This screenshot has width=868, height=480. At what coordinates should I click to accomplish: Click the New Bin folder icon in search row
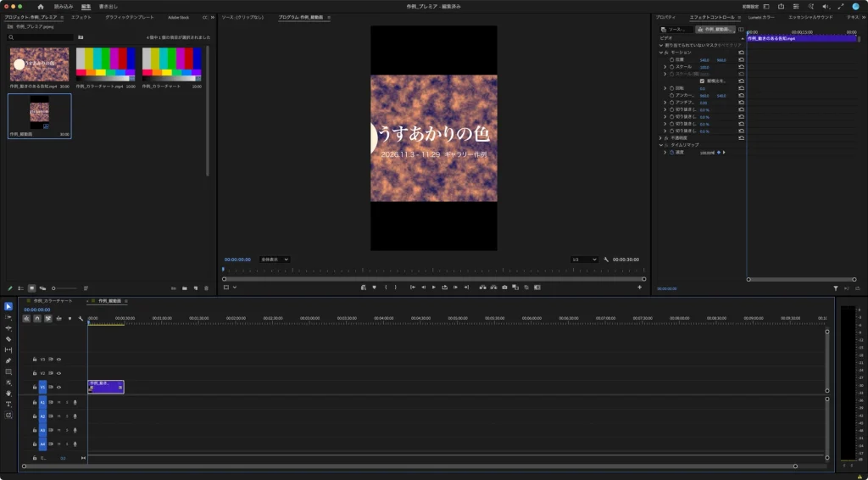tap(81, 37)
